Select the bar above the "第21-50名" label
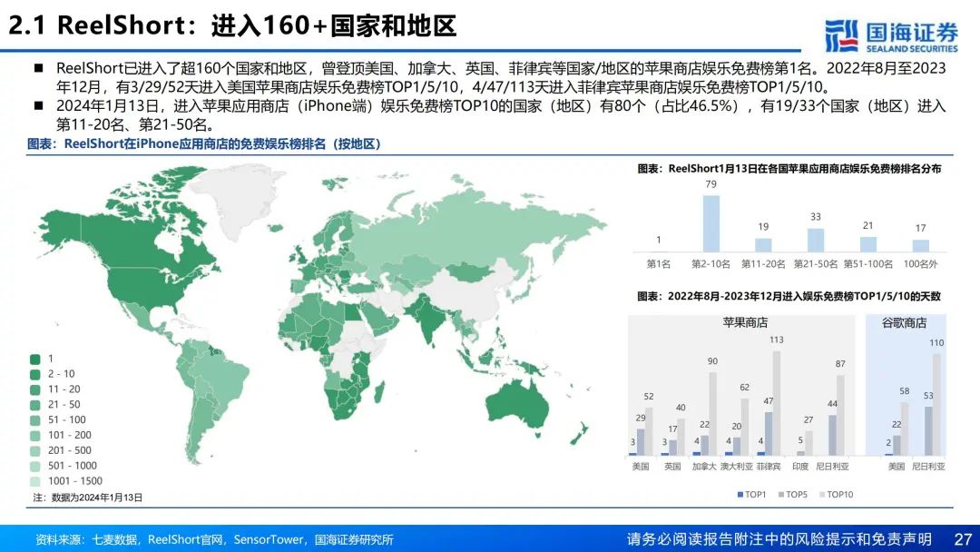980x552 pixels. 816,240
